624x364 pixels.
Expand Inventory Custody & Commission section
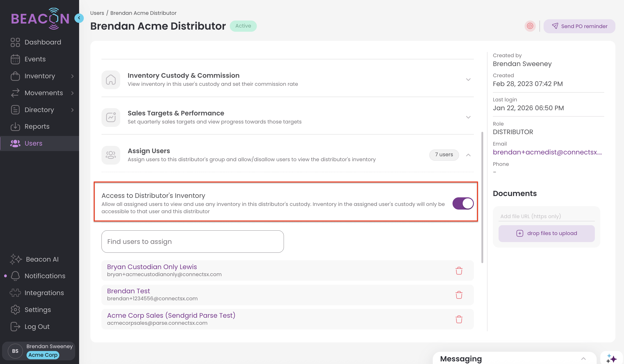coord(468,80)
